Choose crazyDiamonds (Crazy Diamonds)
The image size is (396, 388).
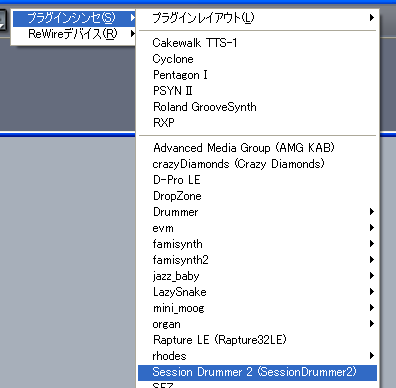[x=257, y=164]
